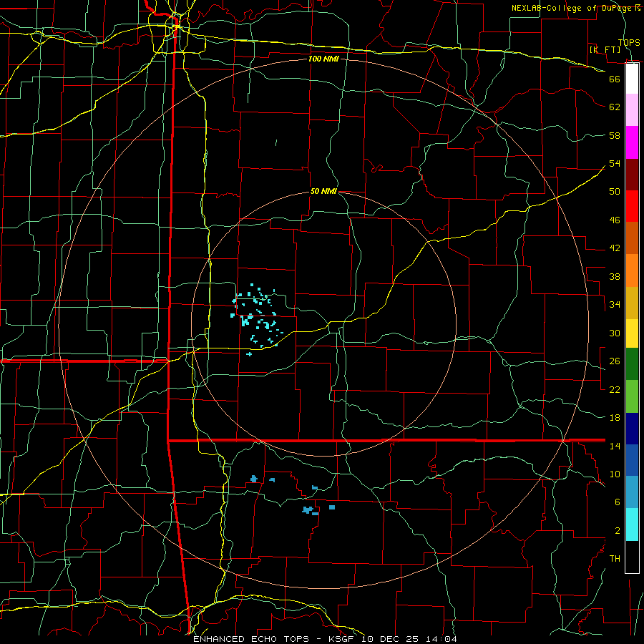Click the legend value "30"

615,333
